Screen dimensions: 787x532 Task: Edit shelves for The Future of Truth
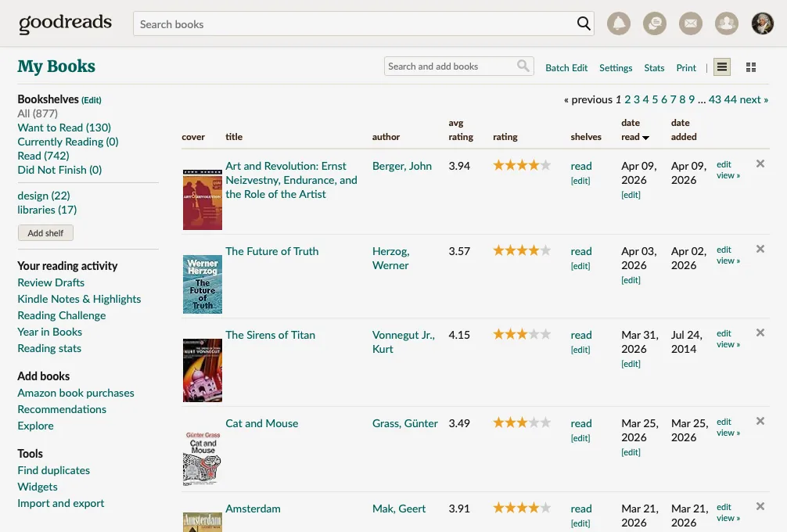click(580, 266)
